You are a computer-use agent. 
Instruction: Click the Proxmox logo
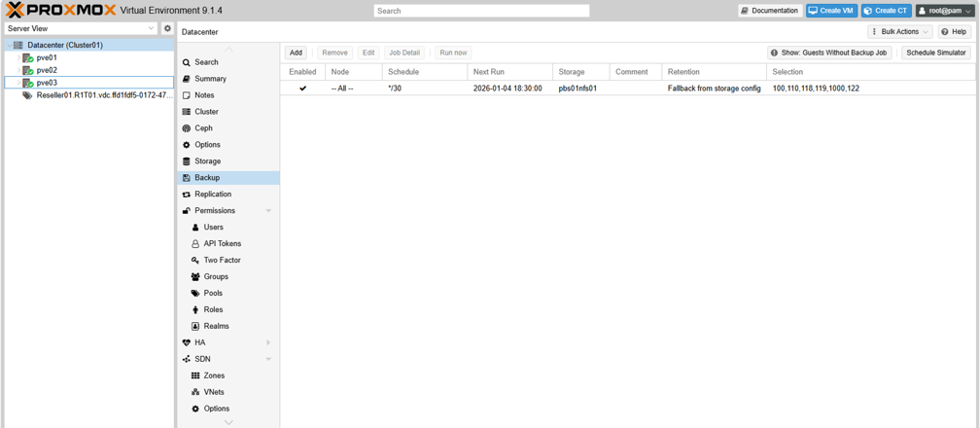60,10
